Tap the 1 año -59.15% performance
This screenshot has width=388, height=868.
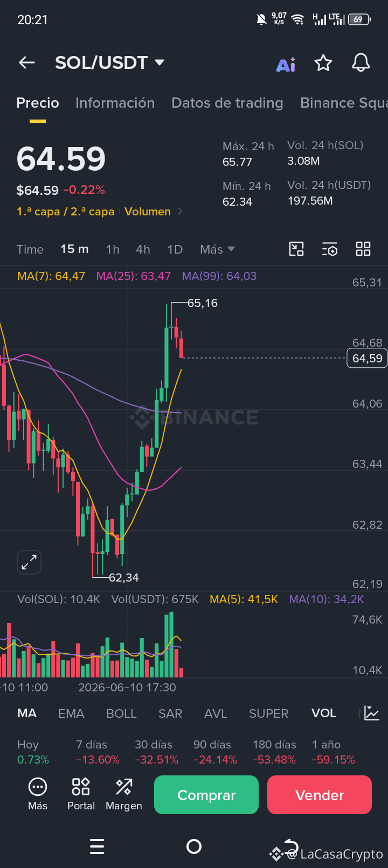tap(334, 752)
